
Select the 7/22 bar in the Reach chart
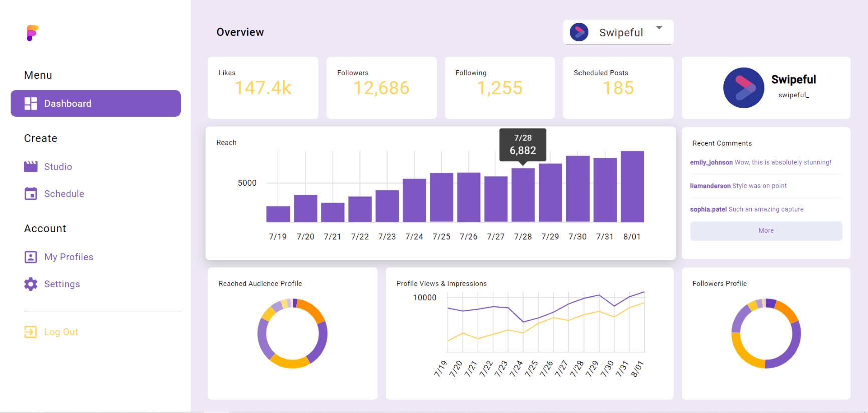[x=360, y=209]
